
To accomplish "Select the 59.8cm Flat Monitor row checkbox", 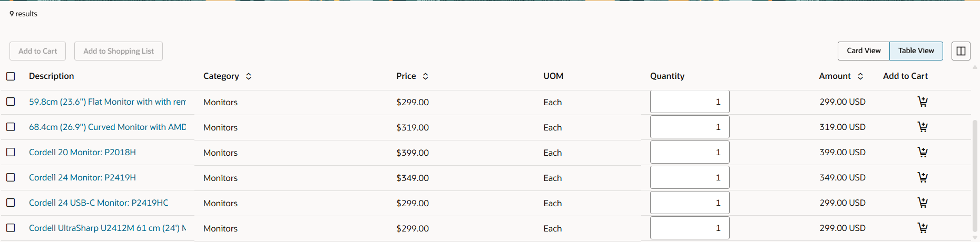I will click(11, 102).
